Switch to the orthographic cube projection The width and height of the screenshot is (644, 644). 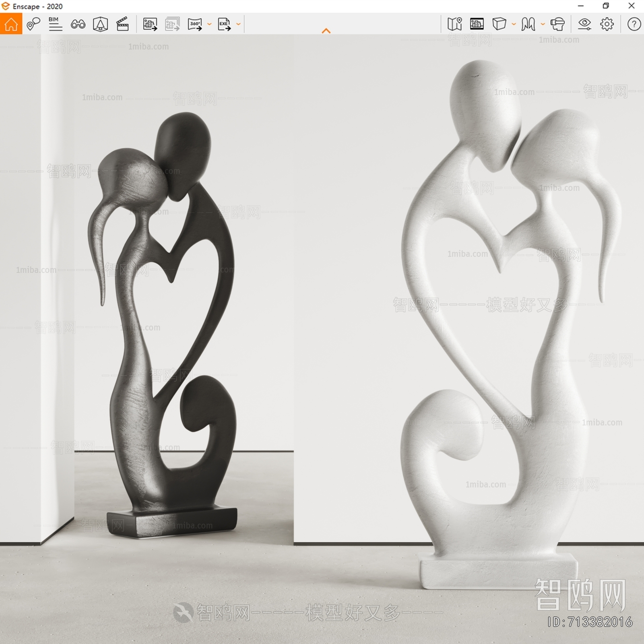[x=499, y=24]
